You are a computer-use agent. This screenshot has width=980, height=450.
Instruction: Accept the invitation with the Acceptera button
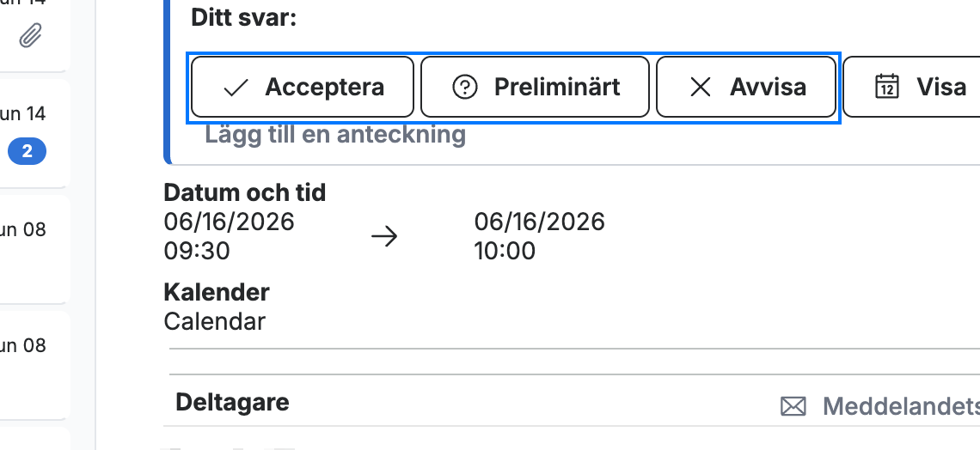pos(303,87)
